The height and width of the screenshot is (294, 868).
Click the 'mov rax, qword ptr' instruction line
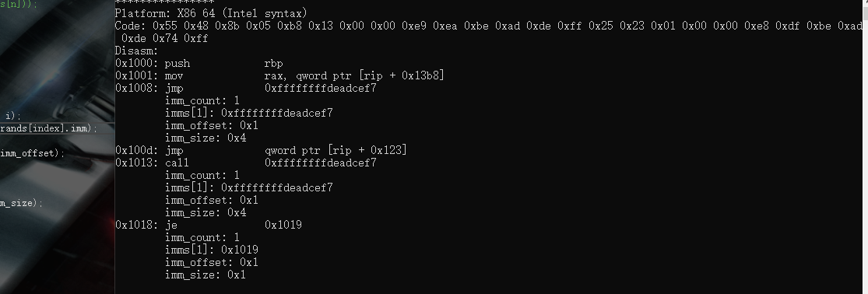[279, 75]
